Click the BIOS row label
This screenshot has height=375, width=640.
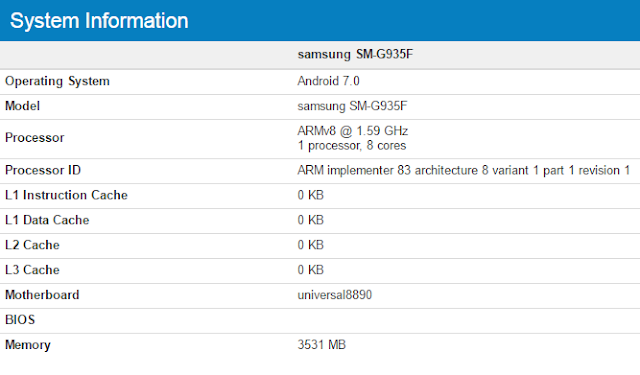(20, 320)
